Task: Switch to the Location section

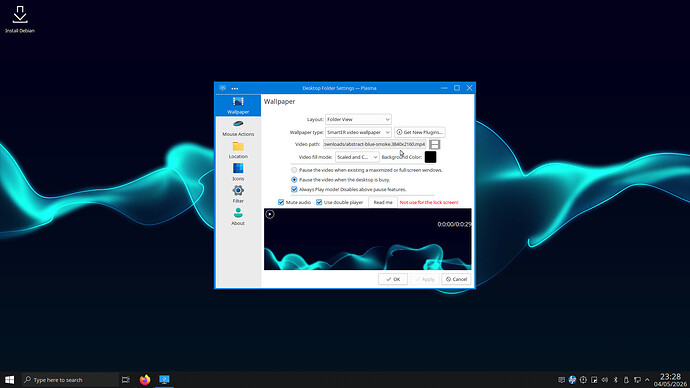Action: 238,150
